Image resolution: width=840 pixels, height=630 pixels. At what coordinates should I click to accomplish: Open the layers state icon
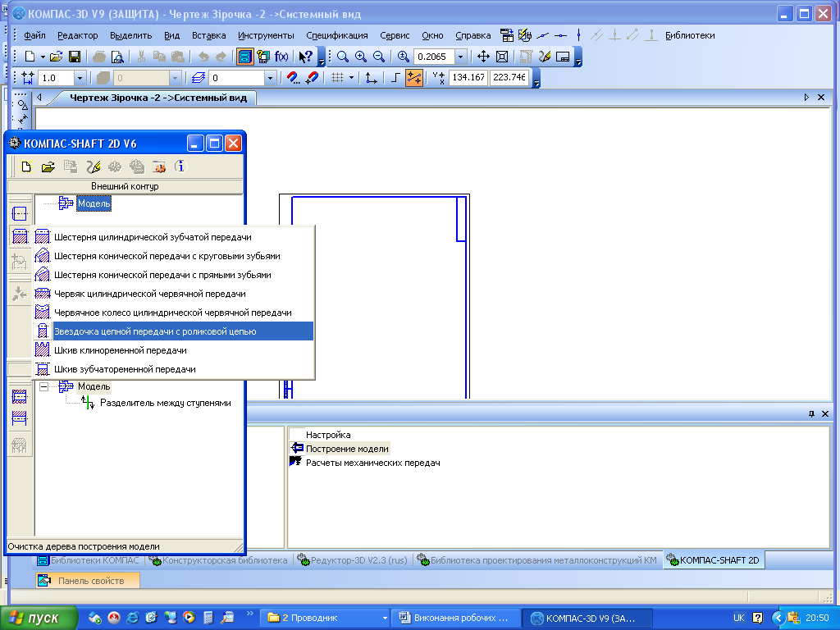199,78
